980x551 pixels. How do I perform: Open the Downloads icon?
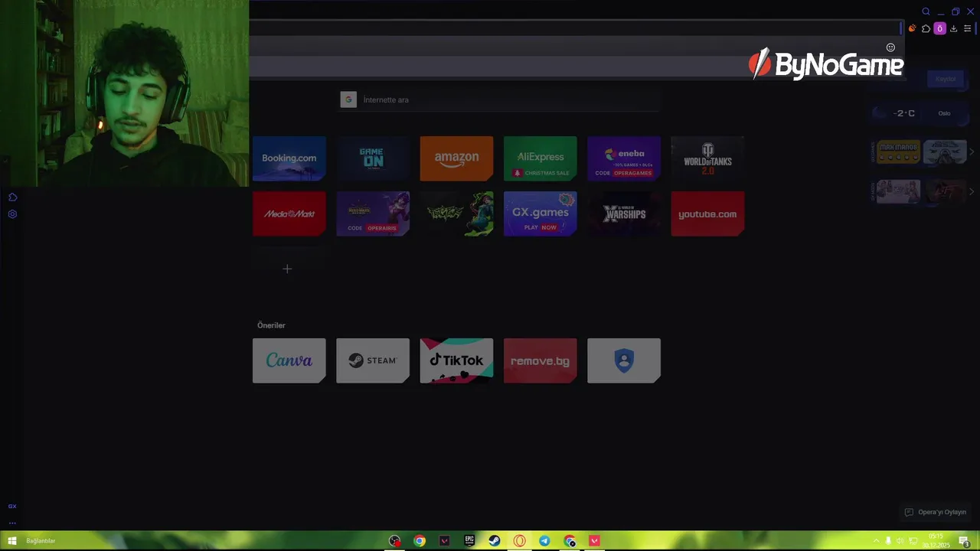[x=953, y=28]
